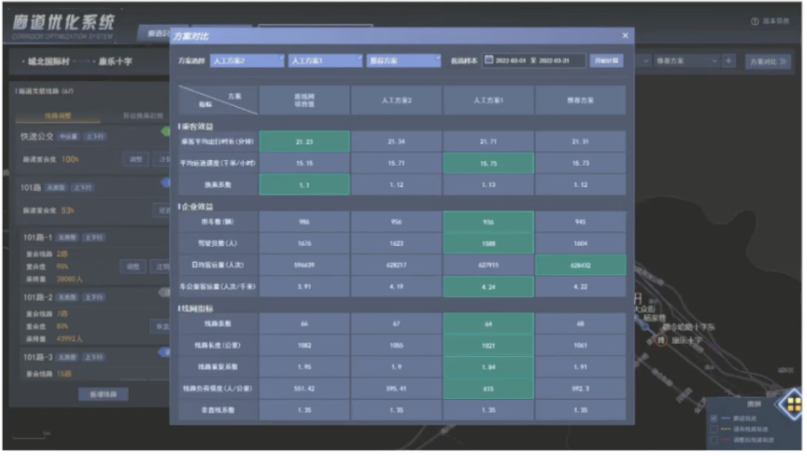Viewport: 807px width, 456px height.
Task: Open the 推荐方案 dropdown in background toolbar
Action: pos(686,61)
